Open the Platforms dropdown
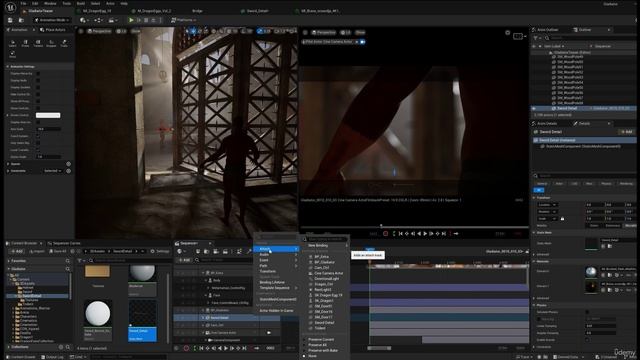 click(x=184, y=20)
